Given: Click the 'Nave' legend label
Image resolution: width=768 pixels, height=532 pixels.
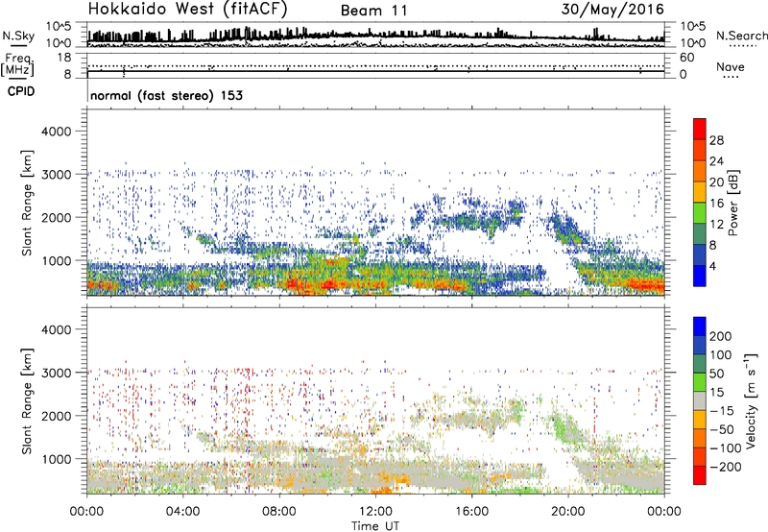Looking at the screenshot, I should click(x=731, y=66).
